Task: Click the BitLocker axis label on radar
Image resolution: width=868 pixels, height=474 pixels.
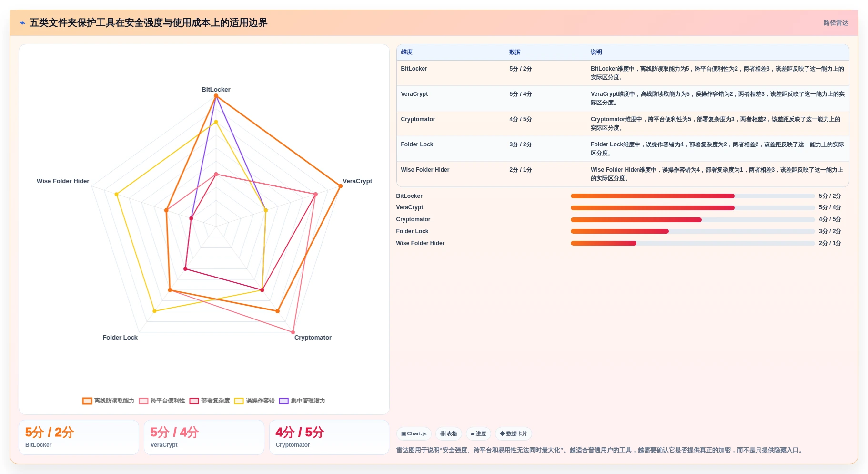Action: point(216,90)
